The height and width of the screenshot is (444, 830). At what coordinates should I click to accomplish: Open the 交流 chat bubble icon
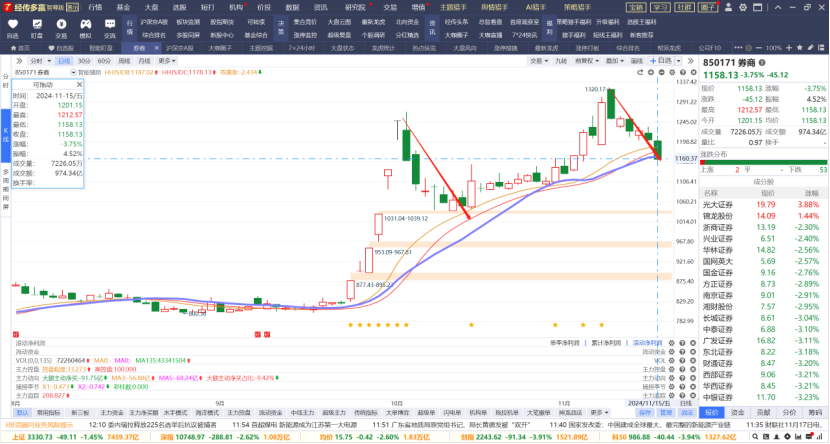pos(110,24)
